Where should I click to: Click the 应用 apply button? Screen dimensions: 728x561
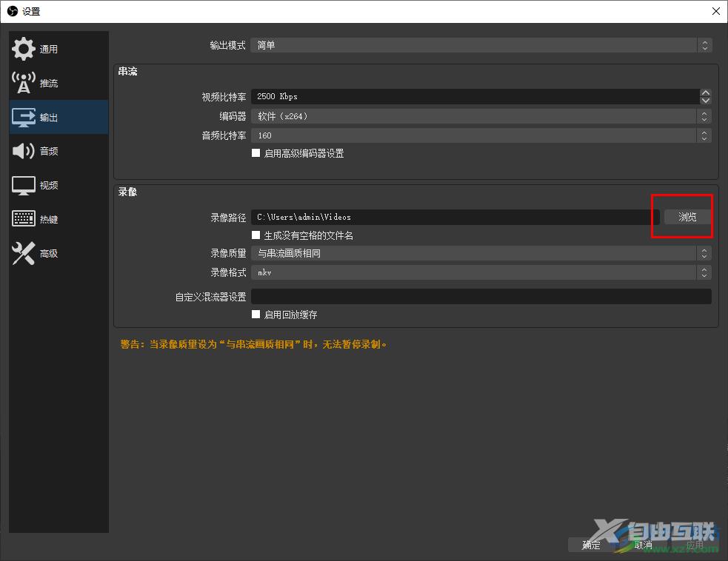(x=695, y=545)
